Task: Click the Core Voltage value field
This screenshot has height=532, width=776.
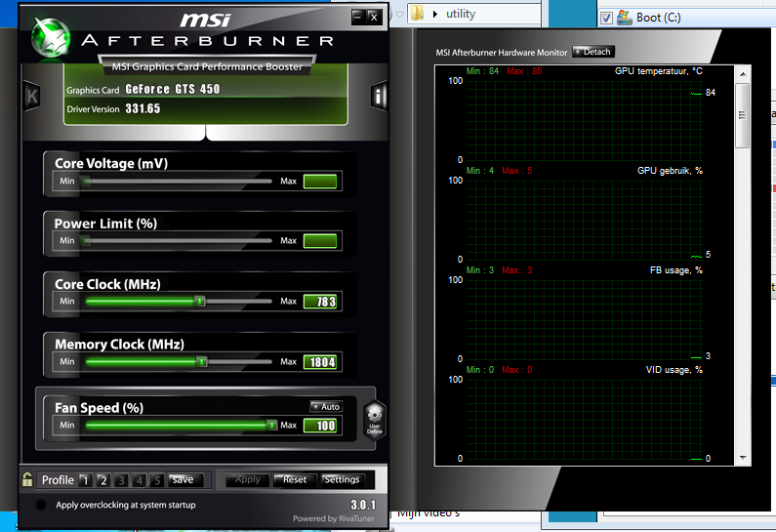Action: (320, 182)
